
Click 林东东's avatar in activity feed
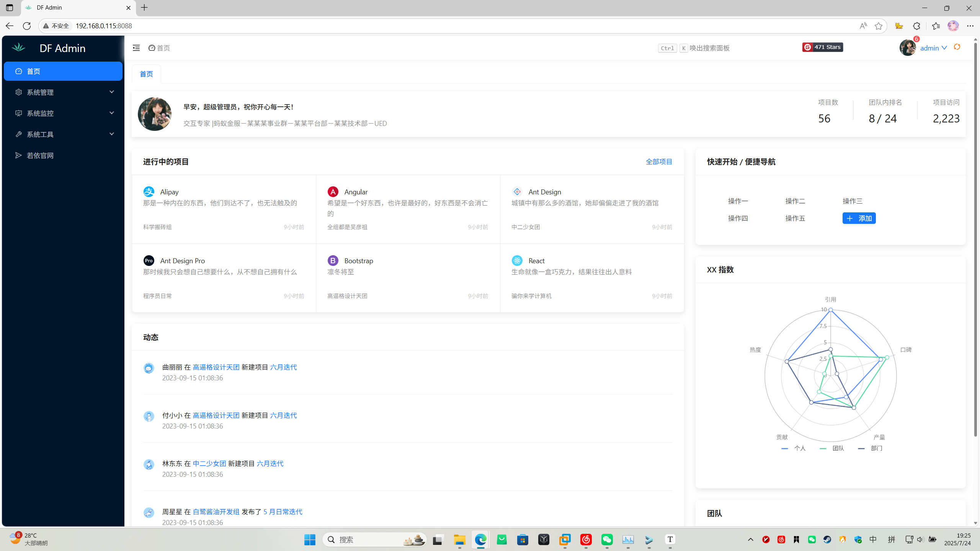149,465
